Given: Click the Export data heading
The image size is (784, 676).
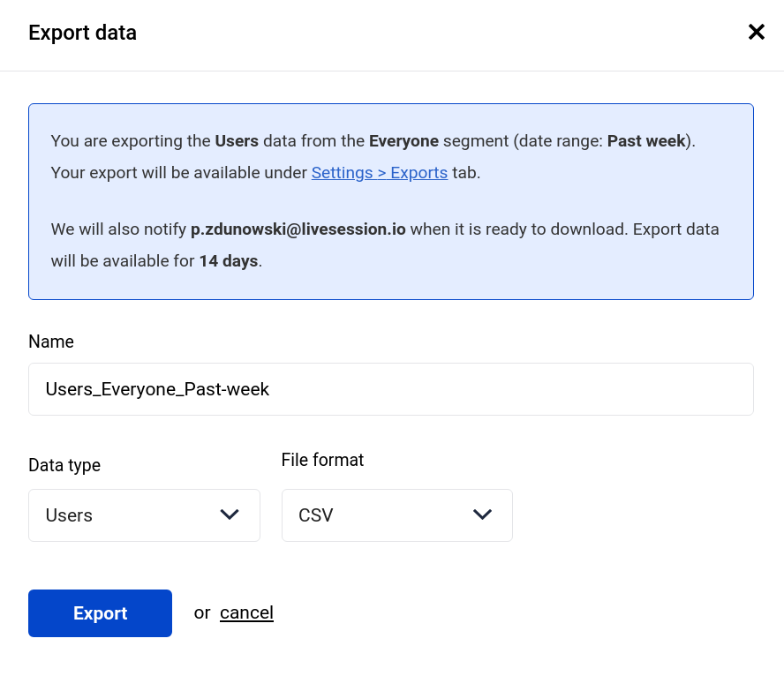Looking at the screenshot, I should [x=82, y=33].
